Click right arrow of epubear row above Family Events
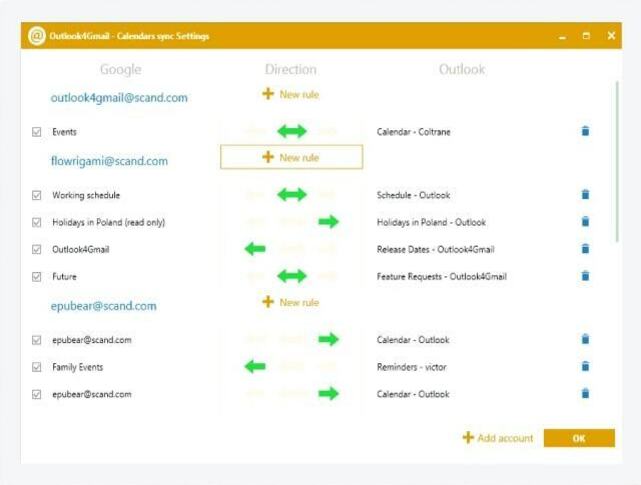The height and width of the screenshot is (485, 641). pos(329,339)
